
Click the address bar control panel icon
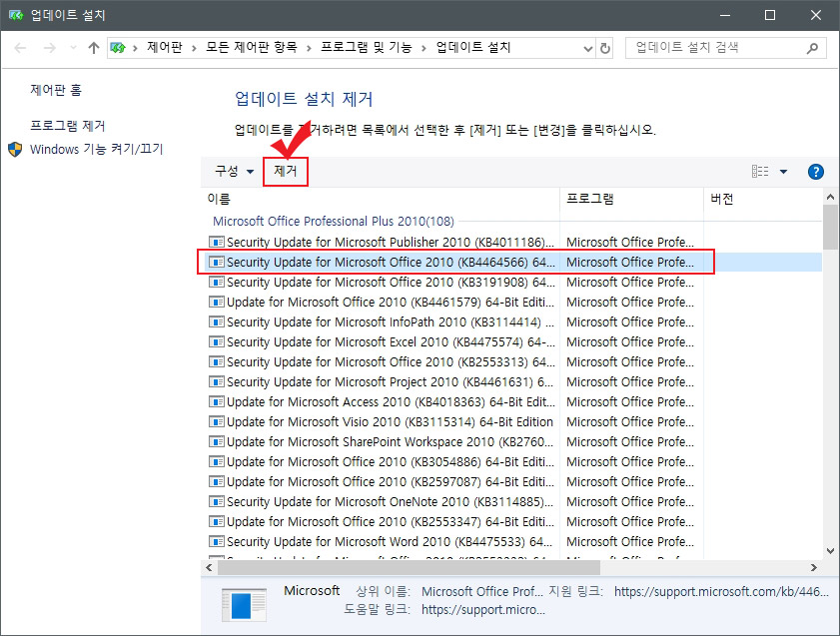[117, 48]
